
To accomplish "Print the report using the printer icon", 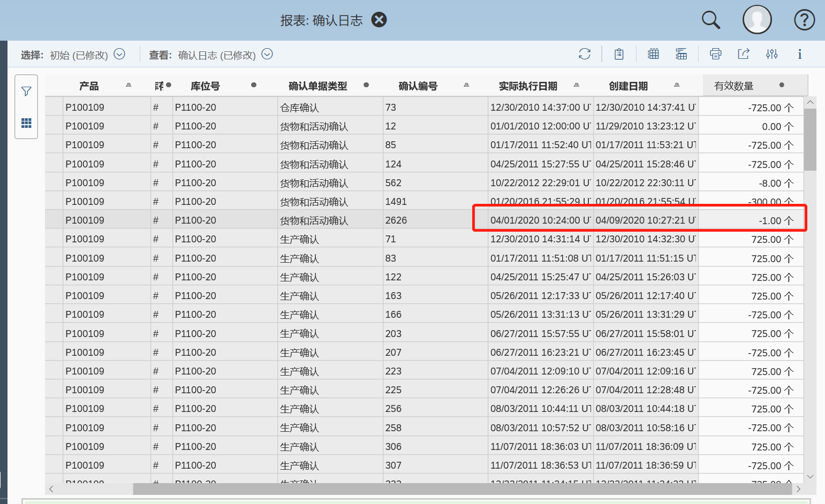I will (x=716, y=54).
